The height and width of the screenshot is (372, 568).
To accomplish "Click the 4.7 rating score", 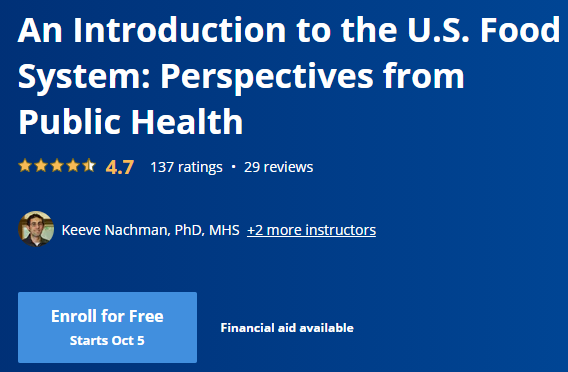I will pyautogui.click(x=120, y=167).
